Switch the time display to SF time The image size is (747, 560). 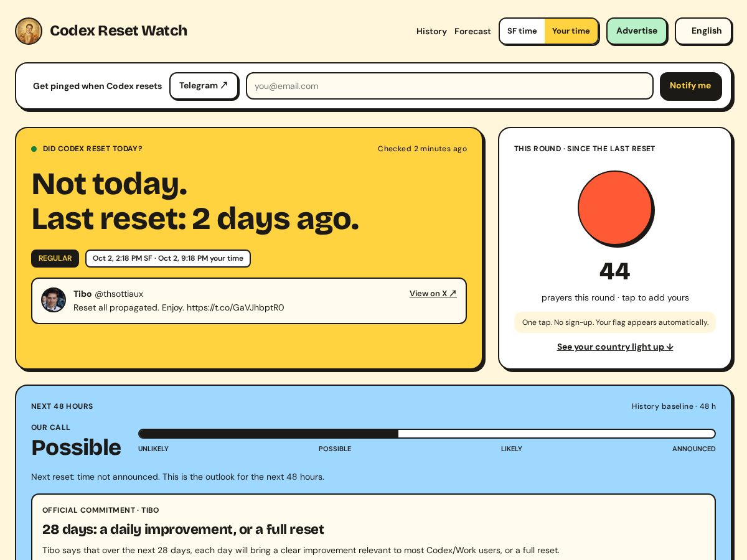(522, 31)
